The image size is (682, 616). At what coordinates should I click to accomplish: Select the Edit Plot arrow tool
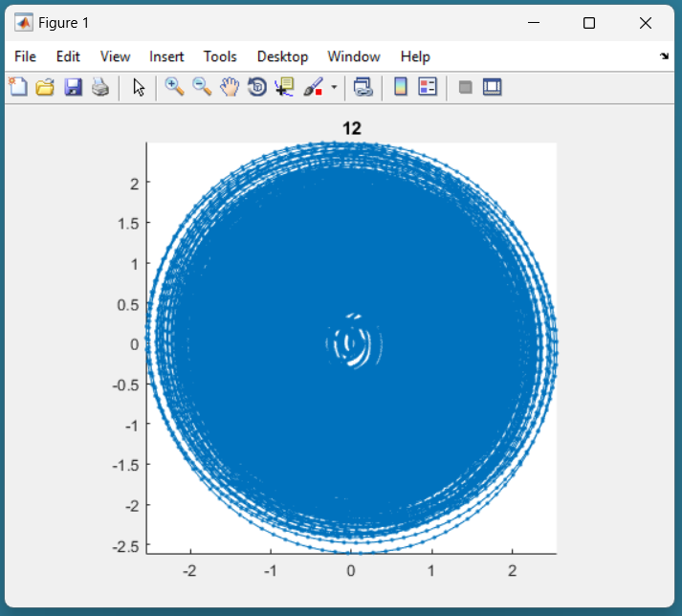[139, 87]
